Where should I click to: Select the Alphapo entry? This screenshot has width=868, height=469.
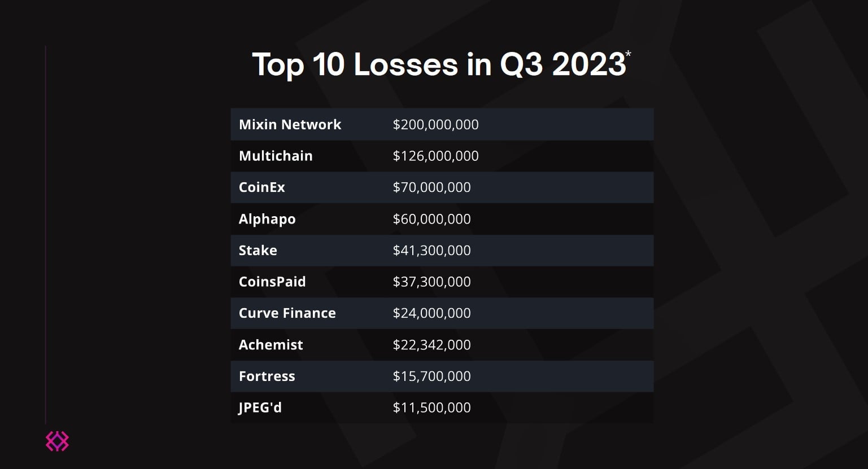(x=267, y=219)
